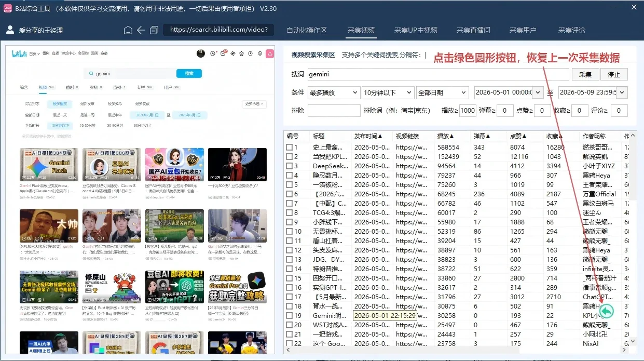The image size is (644, 361).
Task: Click the URL address bar search.bilibili.com
Action: [x=218, y=30]
